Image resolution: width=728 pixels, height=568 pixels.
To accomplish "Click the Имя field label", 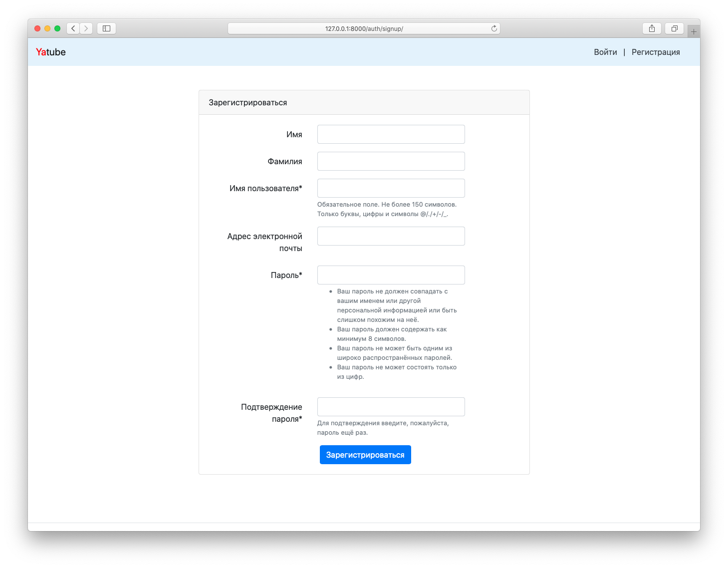I will tap(294, 134).
